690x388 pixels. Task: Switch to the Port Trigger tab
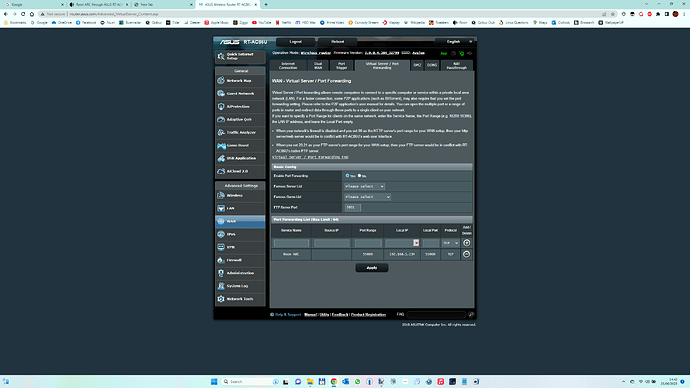tap(341, 66)
